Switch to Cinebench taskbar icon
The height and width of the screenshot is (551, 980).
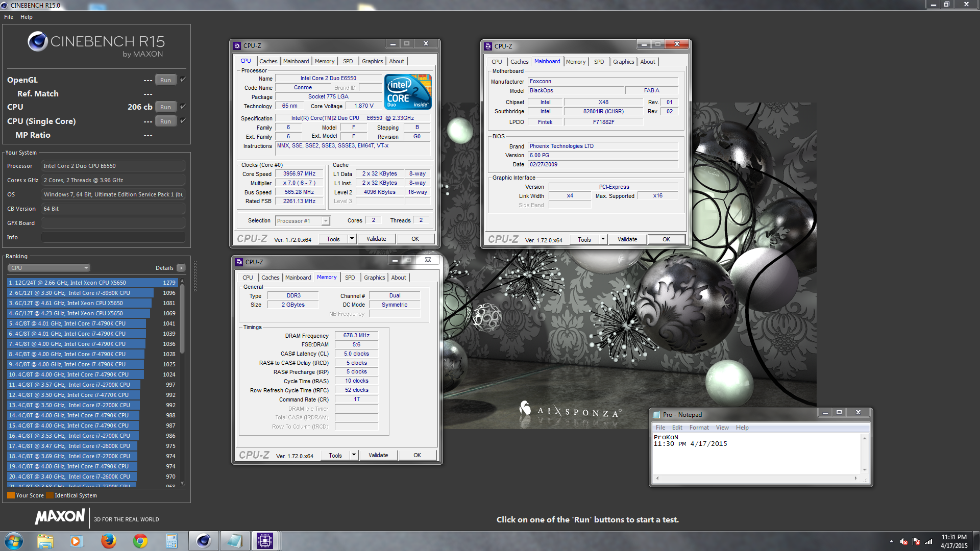point(204,541)
